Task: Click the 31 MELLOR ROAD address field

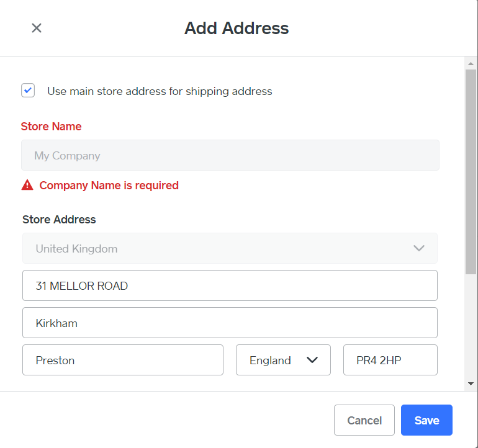Action: click(230, 285)
